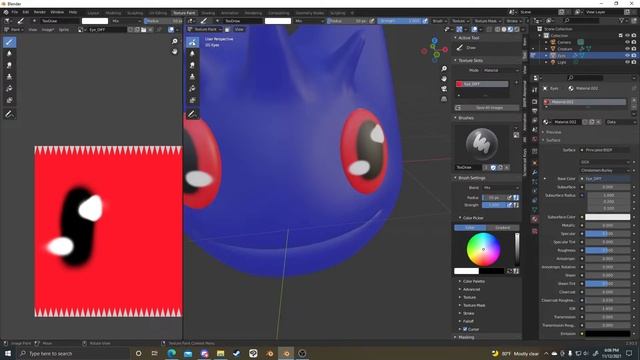Click the pan hand icon in image editor
The height and width of the screenshot is (360, 640).
coord(175,51)
